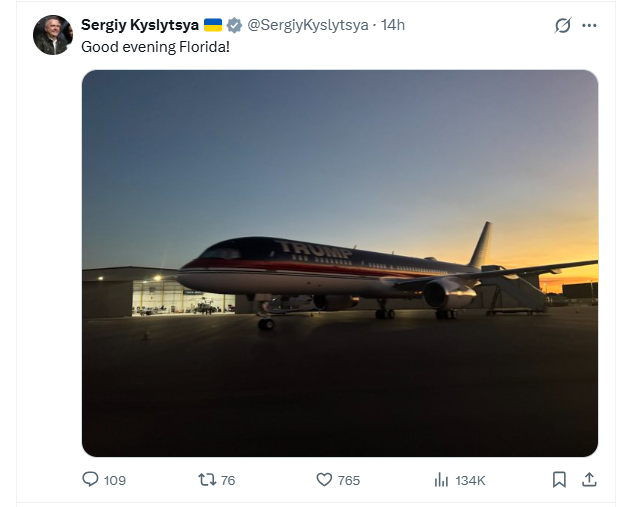Click the 76 reposts count
Image resolution: width=634 pixels, height=507 pixels.
click(228, 481)
